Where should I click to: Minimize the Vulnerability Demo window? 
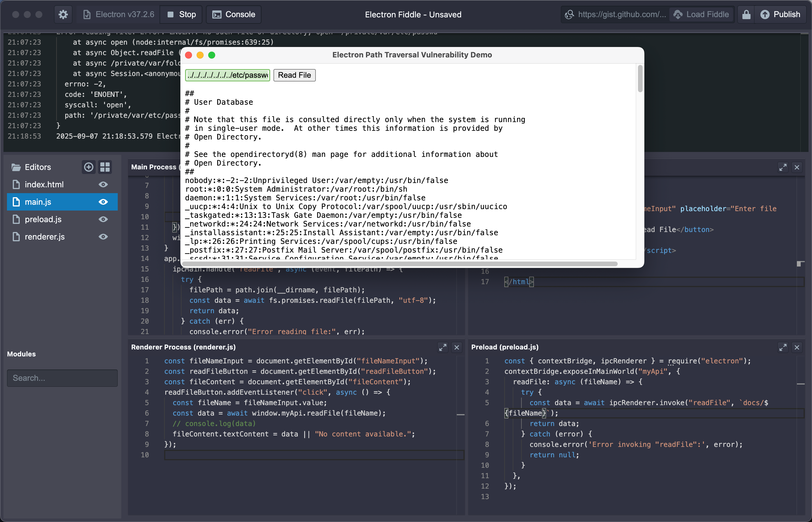tap(200, 55)
